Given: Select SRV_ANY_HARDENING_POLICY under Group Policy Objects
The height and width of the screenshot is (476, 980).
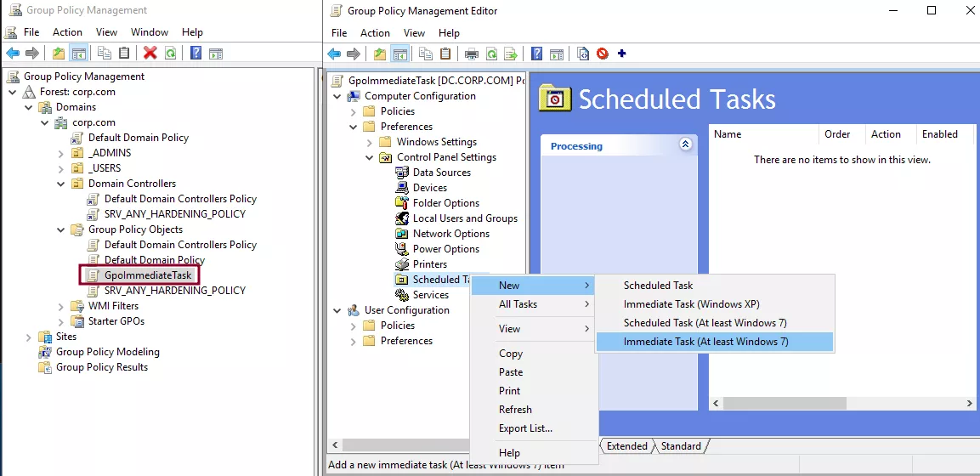Looking at the screenshot, I should click(175, 291).
